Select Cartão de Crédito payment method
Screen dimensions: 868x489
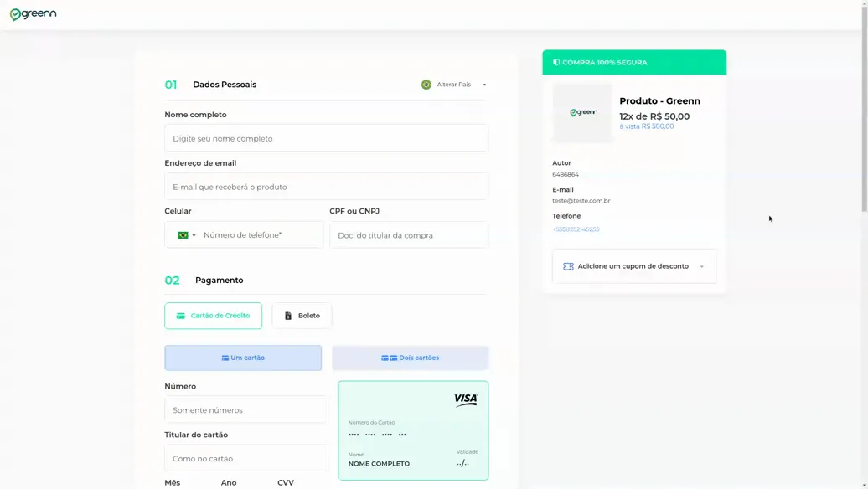213,316
